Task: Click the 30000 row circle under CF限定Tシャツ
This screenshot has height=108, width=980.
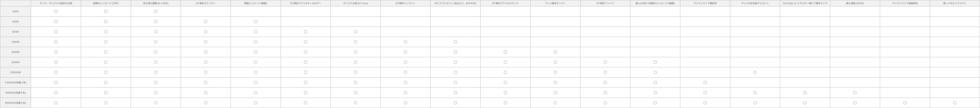Action: pyautogui.click(x=605, y=62)
